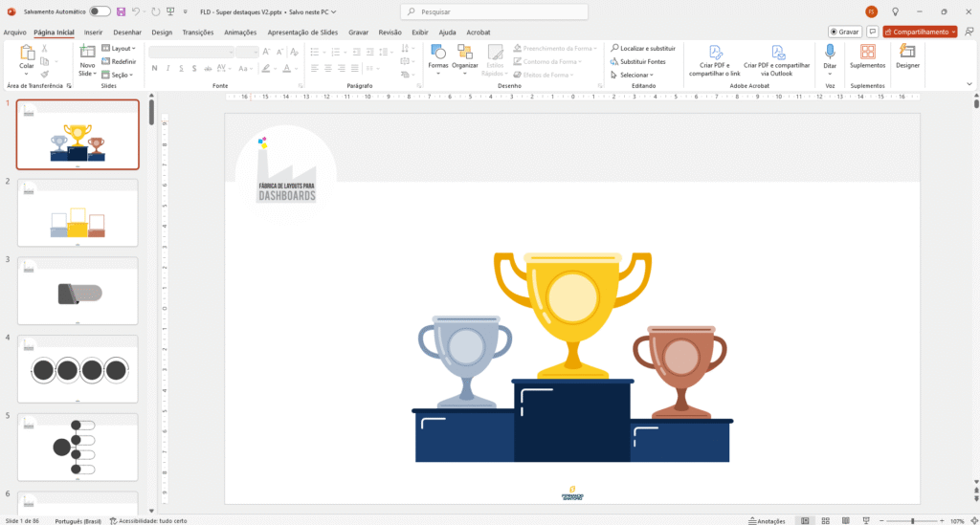The height and width of the screenshot is (525, 980).
Task: Toggle the Salvamento Automático switch
Action: [100, 11]
